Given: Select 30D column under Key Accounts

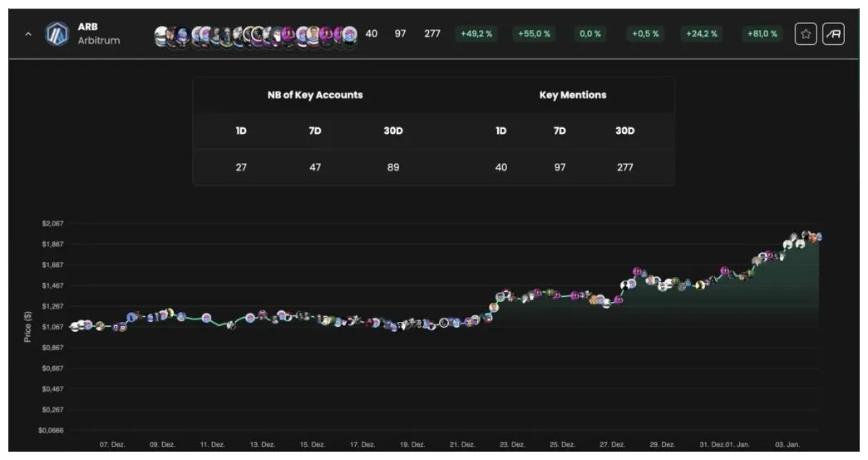Looking at the screenshot, I should point(393,131).
